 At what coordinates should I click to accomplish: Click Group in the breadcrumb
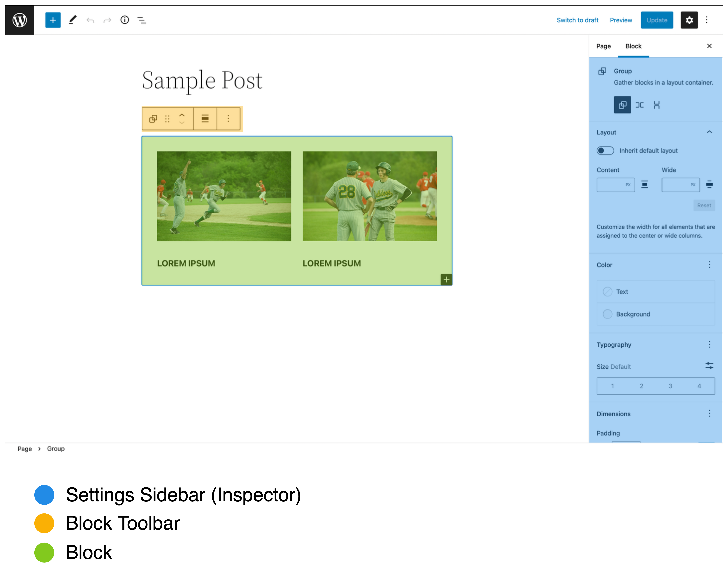click(x=56, y=449)
